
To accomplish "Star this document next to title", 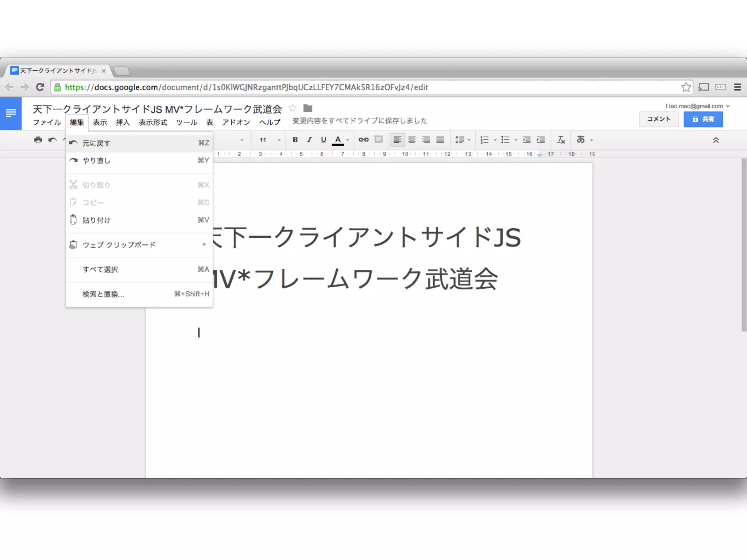I will (292, 108).
